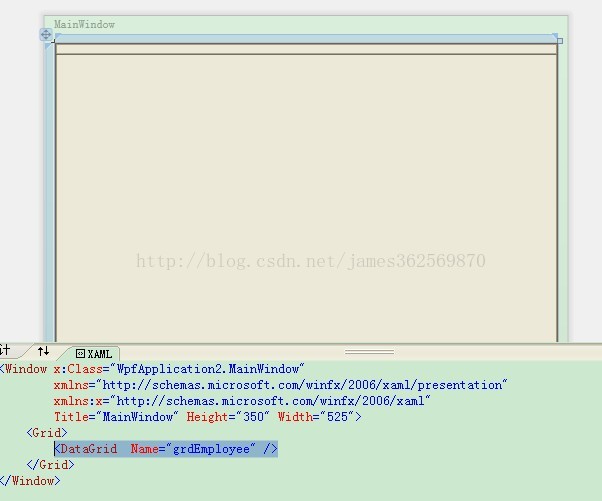Click the Title attribute value "MainWindow"
This screenshot has width=602, height=501.
point(137,417)
